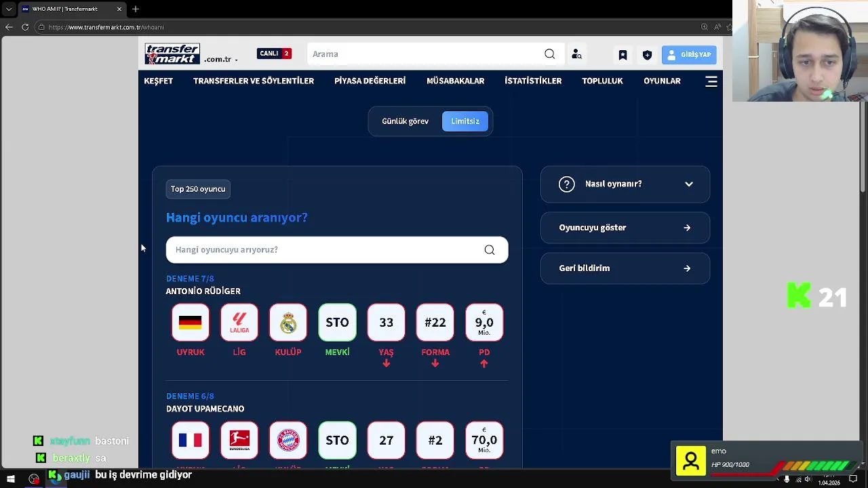Click magnifier in player guess field
The image size is (868, 488).
pos(490,250)
